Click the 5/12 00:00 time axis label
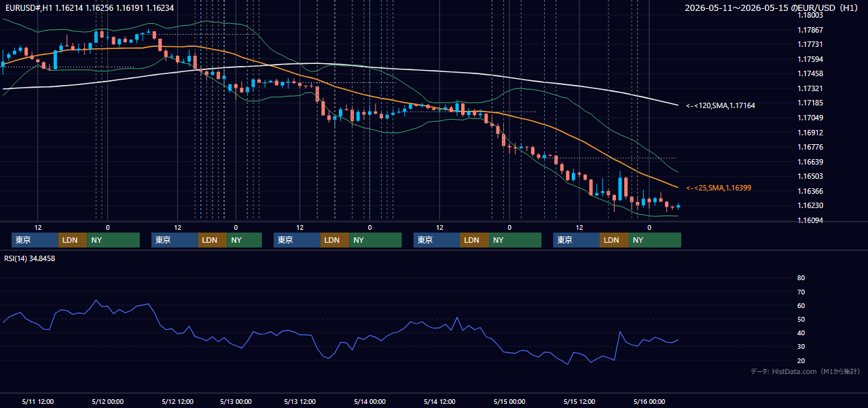This screenshot has height=408, width=868. point(107,401)
